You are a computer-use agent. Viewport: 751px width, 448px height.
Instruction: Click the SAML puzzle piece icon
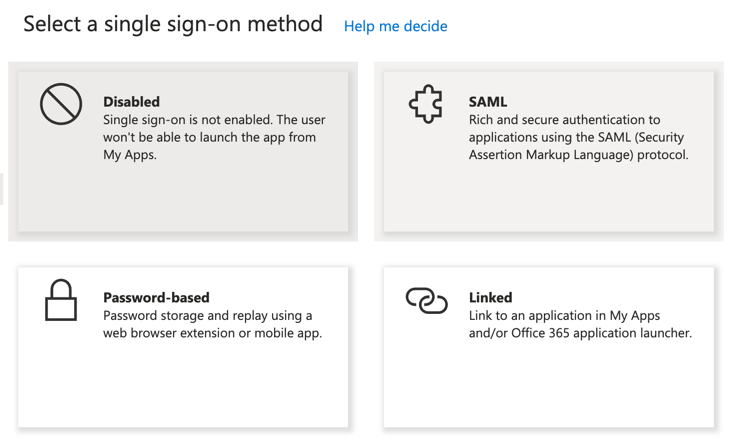coord(426,104)
